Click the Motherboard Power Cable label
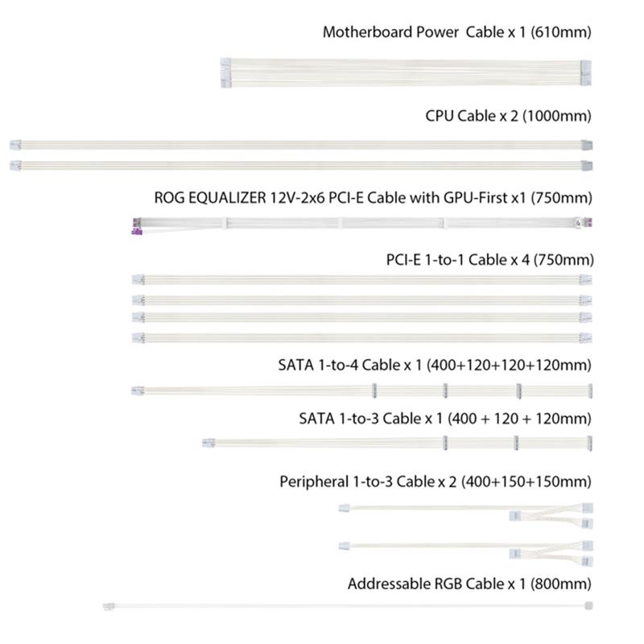 [x=456, y=32]
